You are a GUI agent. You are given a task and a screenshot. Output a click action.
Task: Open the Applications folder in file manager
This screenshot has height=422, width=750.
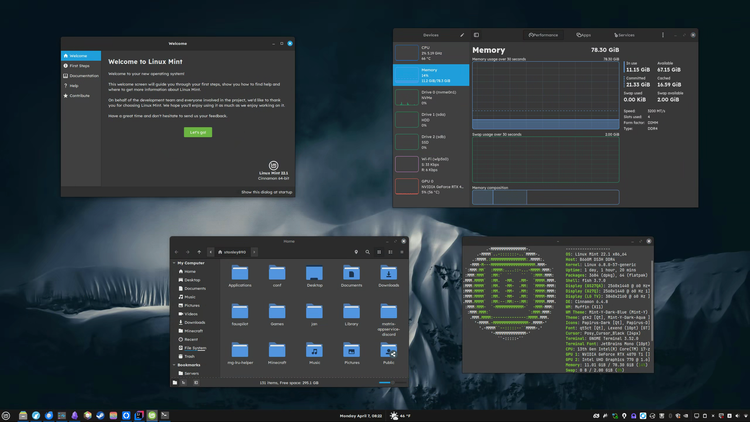240,274
